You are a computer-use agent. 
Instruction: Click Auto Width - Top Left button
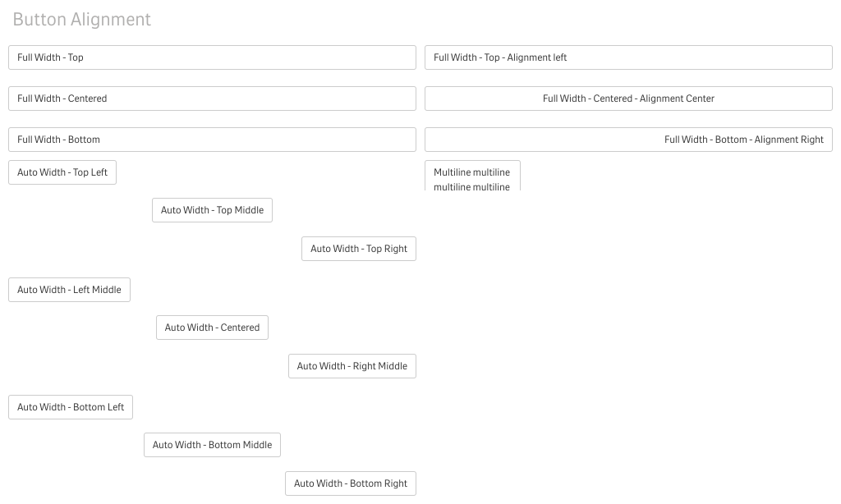coord(62,172)
